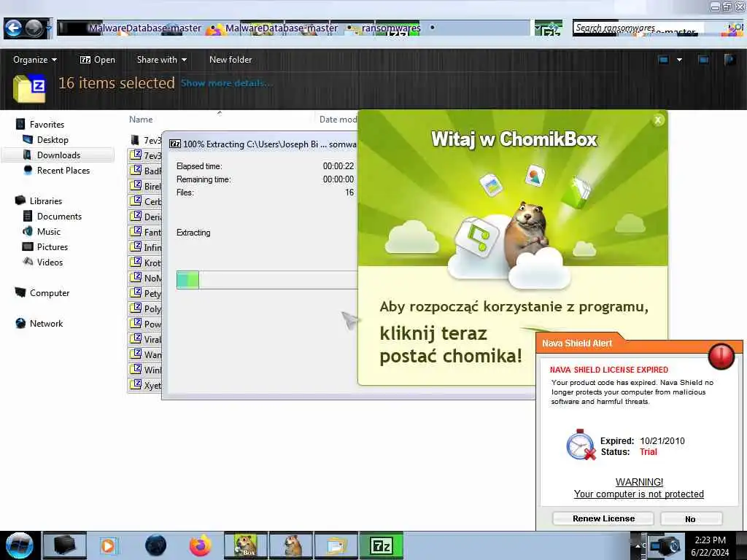Sort files by Date modified column
This screenshot has width=747, height=560.
click(x=338, y=120)
